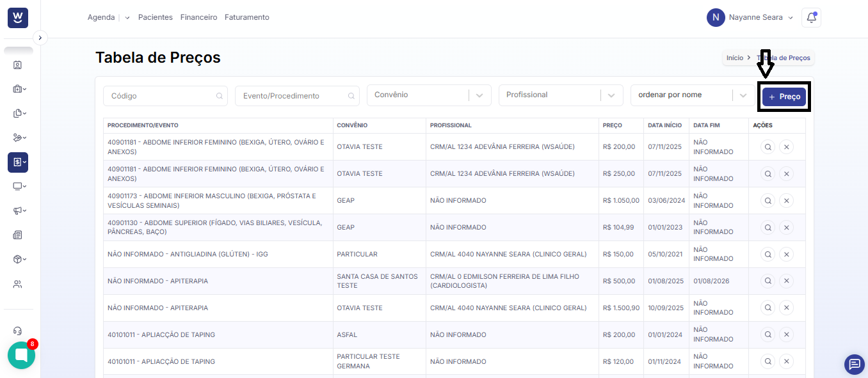Open the newspaper reports sidebar icon

18,235
